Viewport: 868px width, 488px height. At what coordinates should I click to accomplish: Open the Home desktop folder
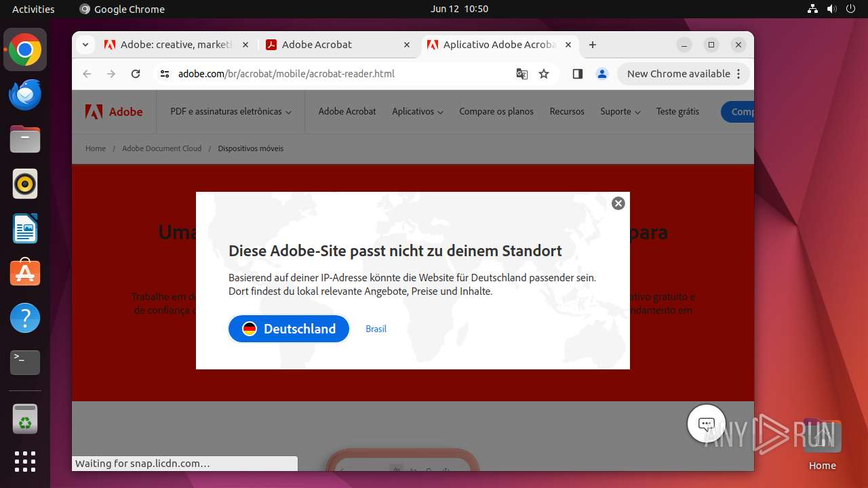(x=822, y=445)
